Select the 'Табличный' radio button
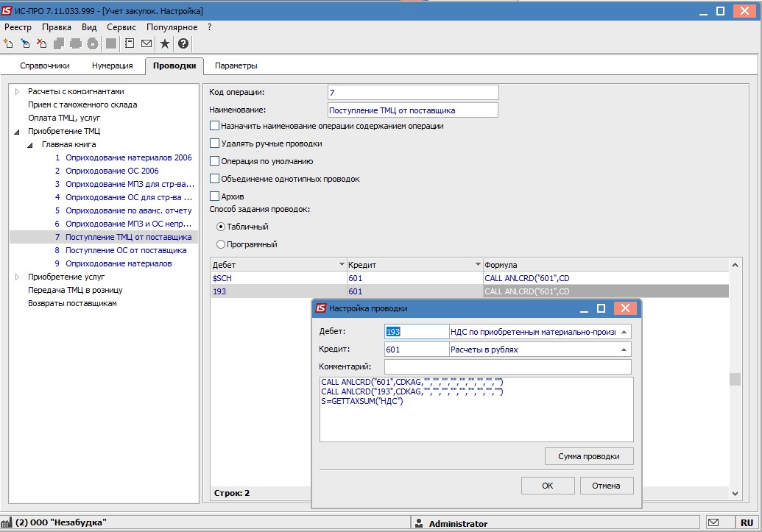 [221, 227]
